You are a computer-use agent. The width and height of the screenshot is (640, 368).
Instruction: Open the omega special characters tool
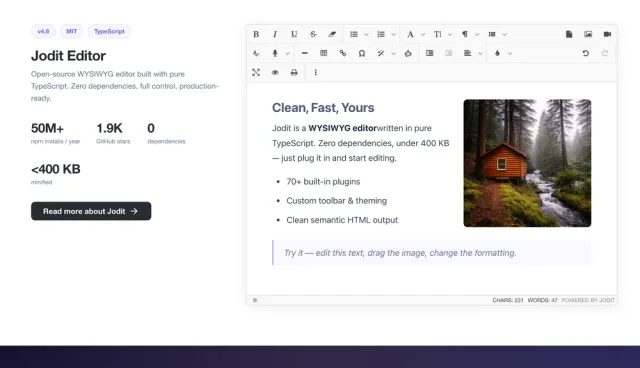(362, 53)
